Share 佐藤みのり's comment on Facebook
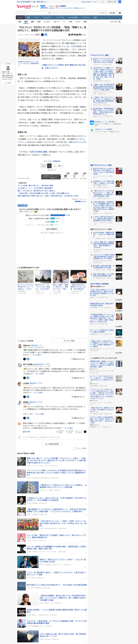138x644 pixels. [28, 359]
